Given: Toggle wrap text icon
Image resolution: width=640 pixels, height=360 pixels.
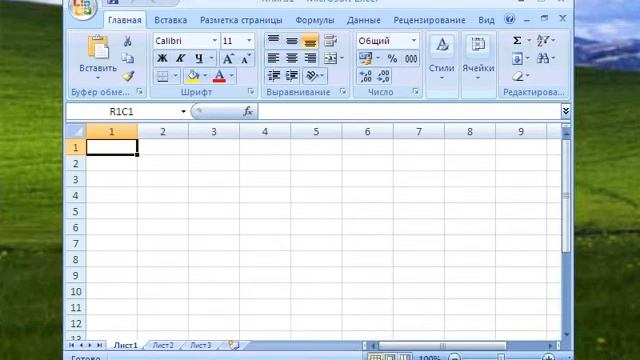Looking at the screenshot, I should click(330, 40).
